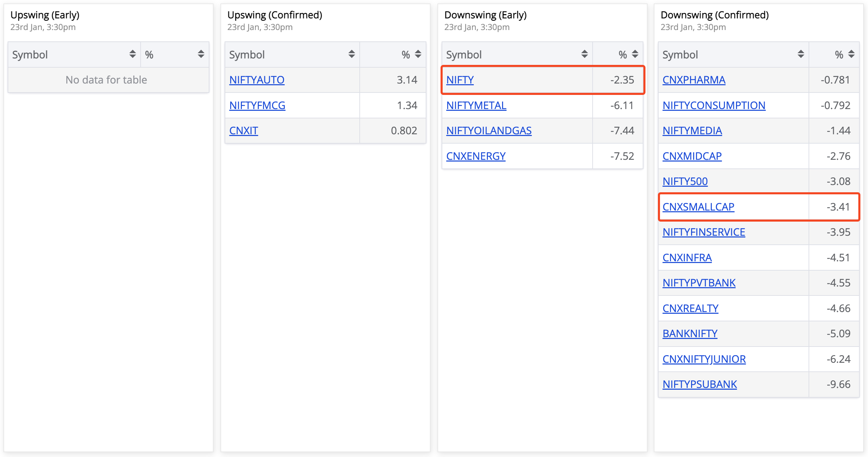This screenshot has width=868, height=457.
Task: Click the CNXENERGY link
Action: (x=475, y=156)
